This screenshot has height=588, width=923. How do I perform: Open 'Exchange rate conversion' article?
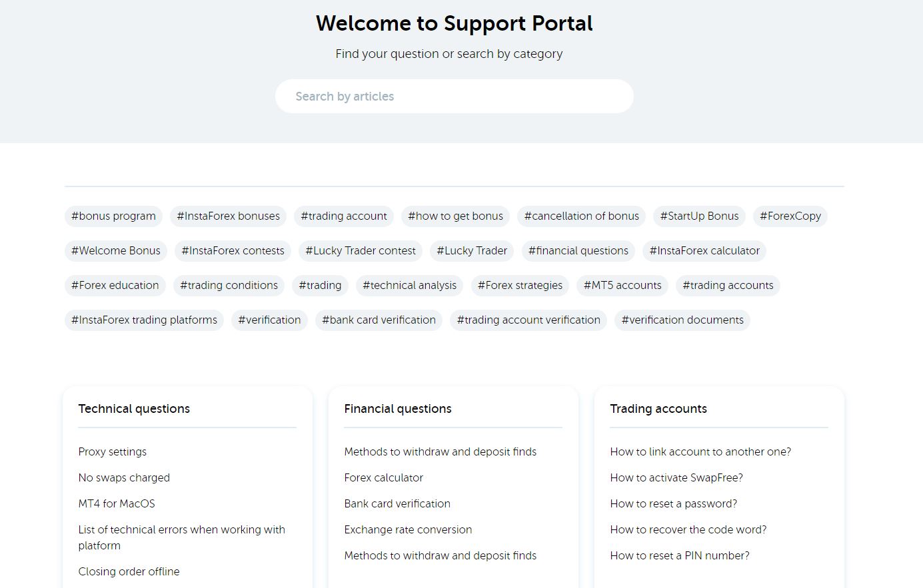(x=408, y=529)
